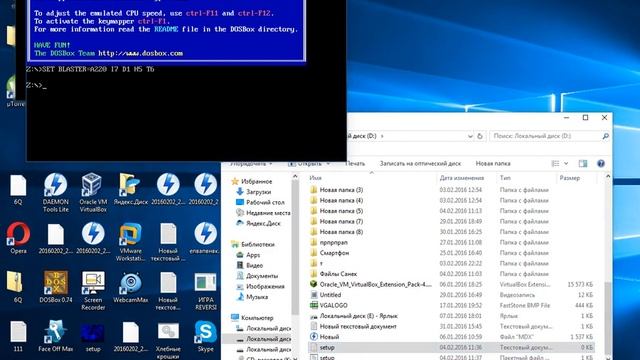Open DAEMON Tools Lite desktop shortcut
Screen dimensions: 640x360
[56, 192]
